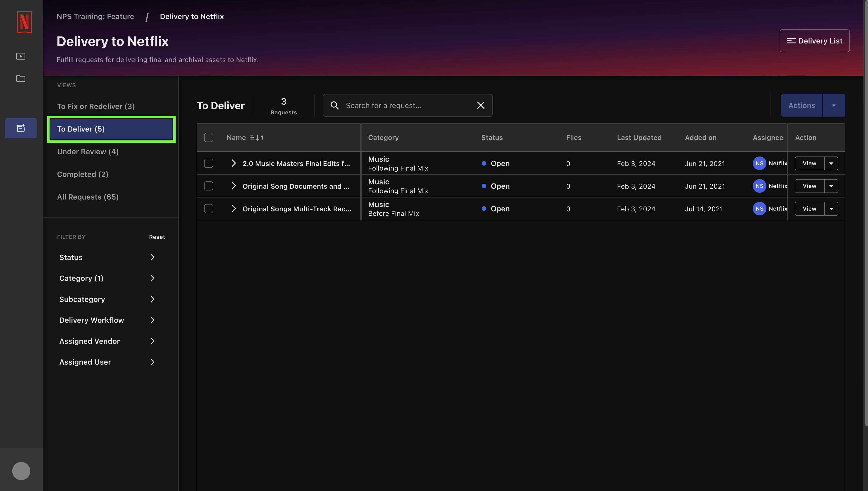Sort by the Added on column header
The height and width of the screenshot is (491, 868).
coord(701,138)
